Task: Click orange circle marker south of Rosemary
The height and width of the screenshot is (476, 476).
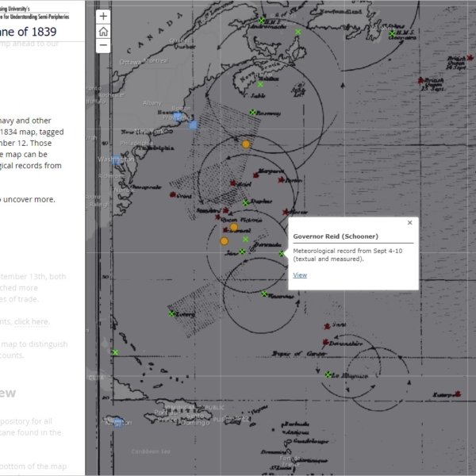Action: pos(246,144)
